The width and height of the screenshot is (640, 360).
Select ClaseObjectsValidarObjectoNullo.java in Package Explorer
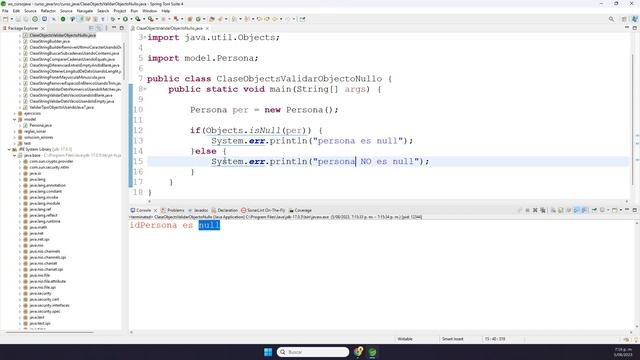coord(62,36)
